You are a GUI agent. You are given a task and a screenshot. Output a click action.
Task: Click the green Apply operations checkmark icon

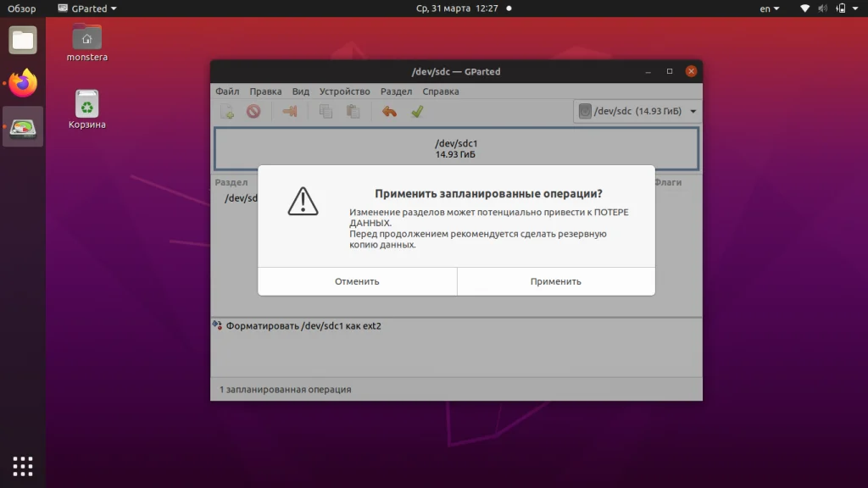417,110
